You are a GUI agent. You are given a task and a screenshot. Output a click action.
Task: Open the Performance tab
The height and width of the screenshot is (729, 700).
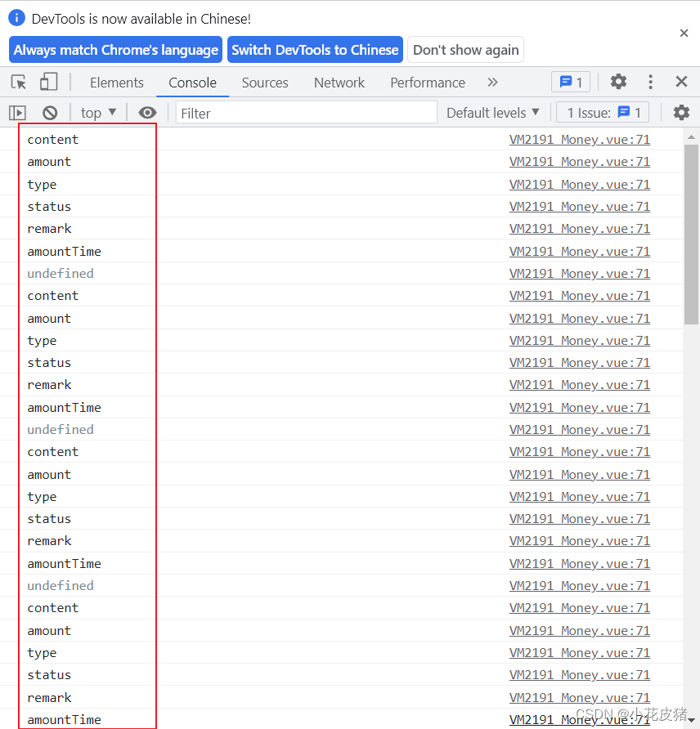click(x=428, y=83)
